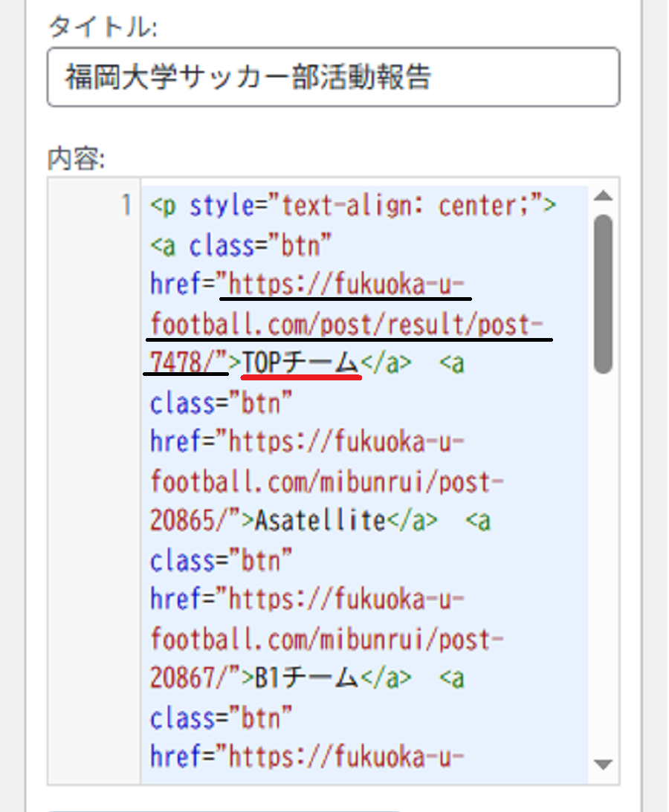Click the scrollbar down arrow
Viewport: 669px width, 812px height.
(x=603, y=764)
